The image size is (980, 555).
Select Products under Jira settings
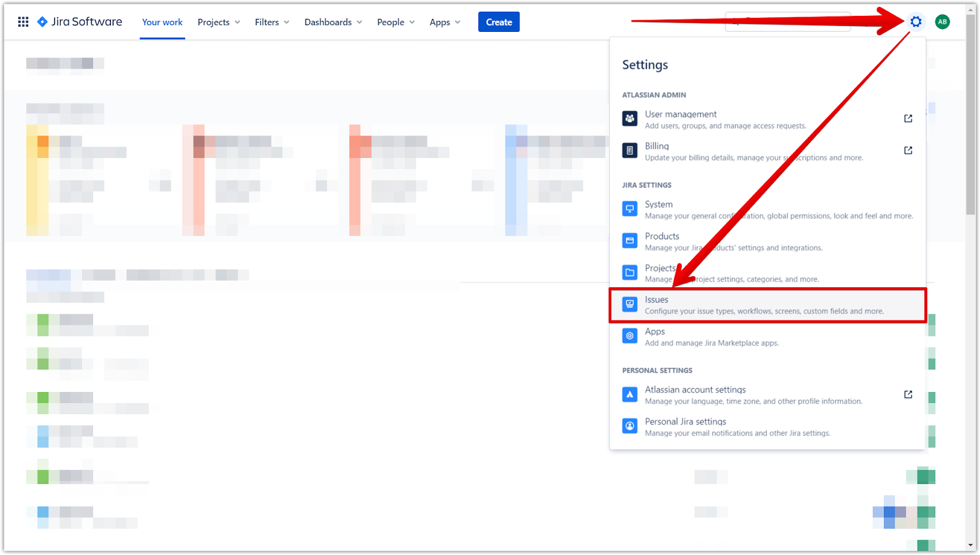(x=767, y=241)
